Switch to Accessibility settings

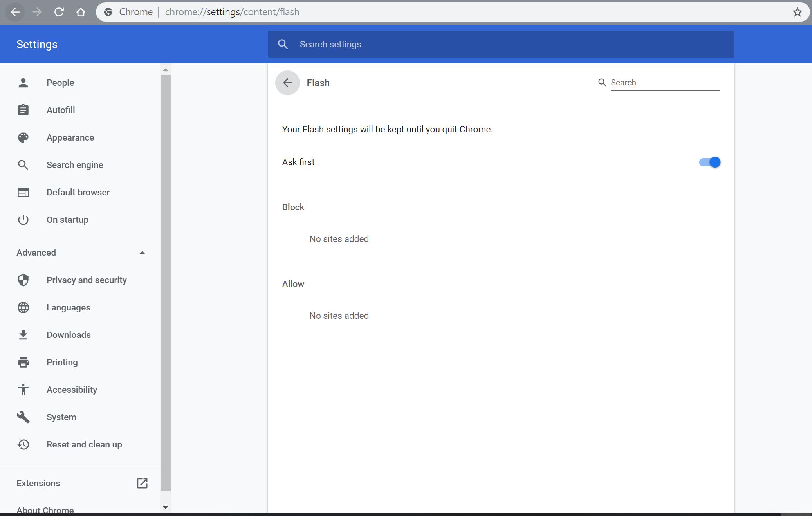click(72, 390)
